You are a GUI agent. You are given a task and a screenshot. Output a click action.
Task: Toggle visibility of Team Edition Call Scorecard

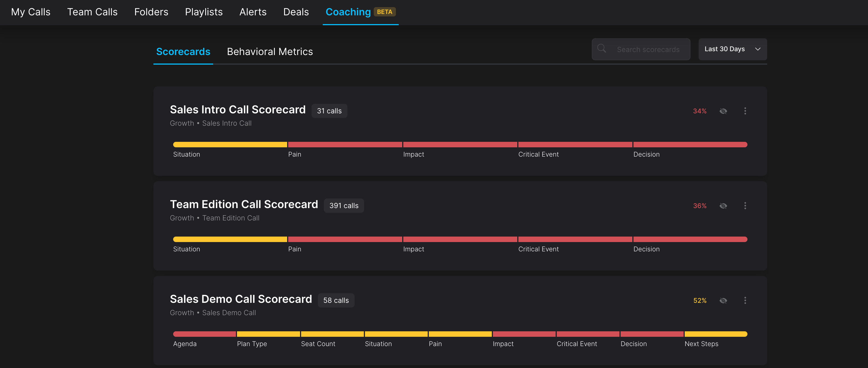pos(723,206)
